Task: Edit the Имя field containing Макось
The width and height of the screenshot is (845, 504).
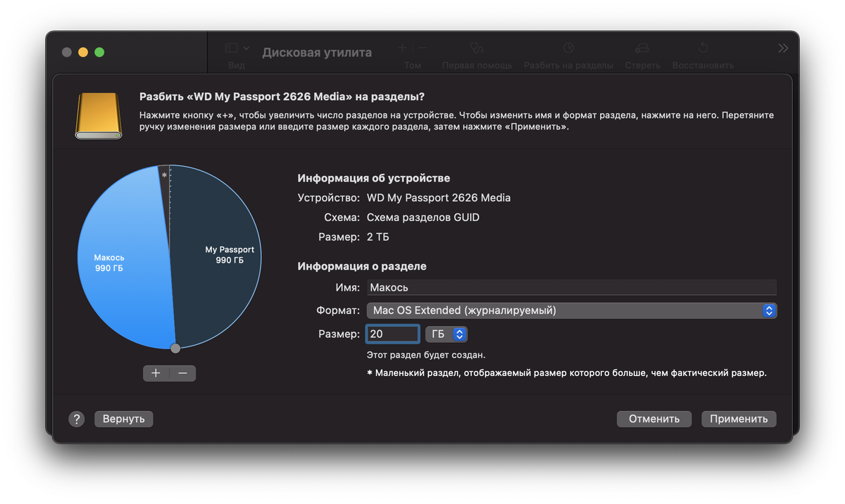Action: 572,287
